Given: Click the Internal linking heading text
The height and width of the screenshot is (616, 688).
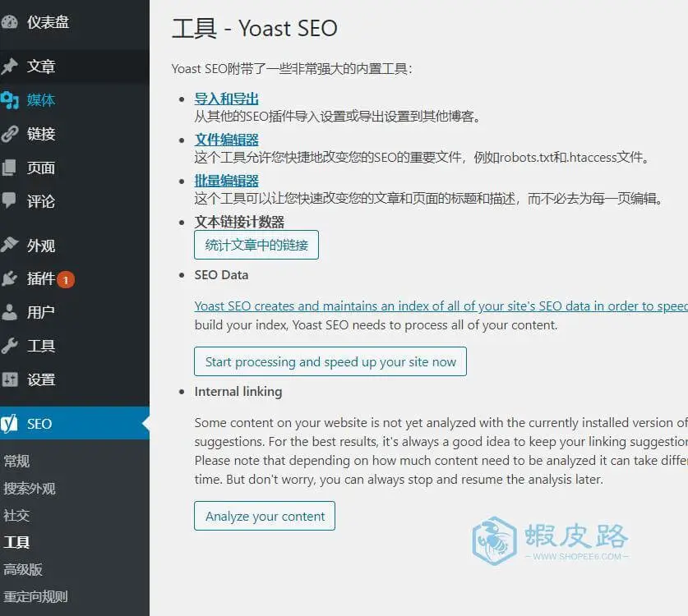Looking at the screenshot, I should click(238, 392).
